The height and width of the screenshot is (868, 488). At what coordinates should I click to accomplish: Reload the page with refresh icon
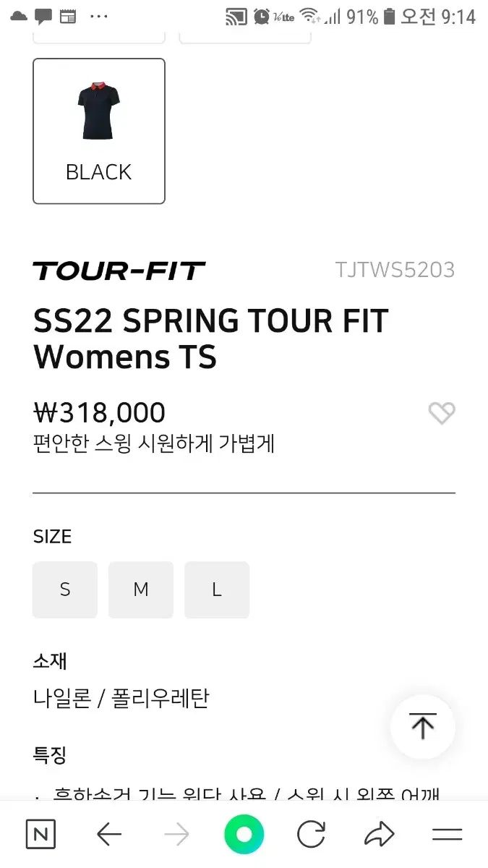[x=311, y=835]
